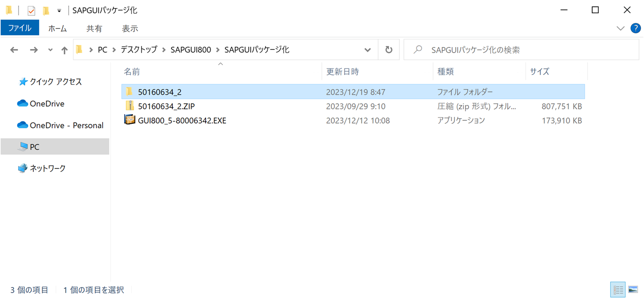Viewport: 644px width, 298px height.
Task: Click type ファイル フォルダー cell
Action: (465, 92)
